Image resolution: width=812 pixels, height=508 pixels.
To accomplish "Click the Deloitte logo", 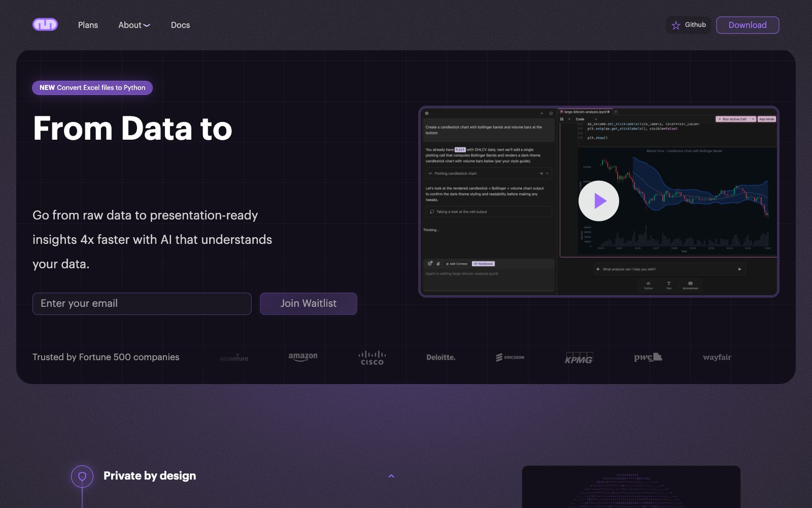I will 441,357.
